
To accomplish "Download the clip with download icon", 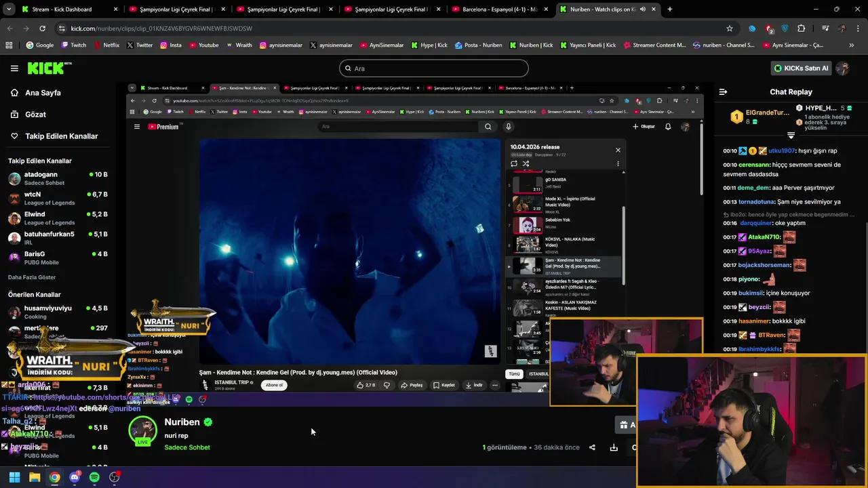I will click(x=614, y=447).
